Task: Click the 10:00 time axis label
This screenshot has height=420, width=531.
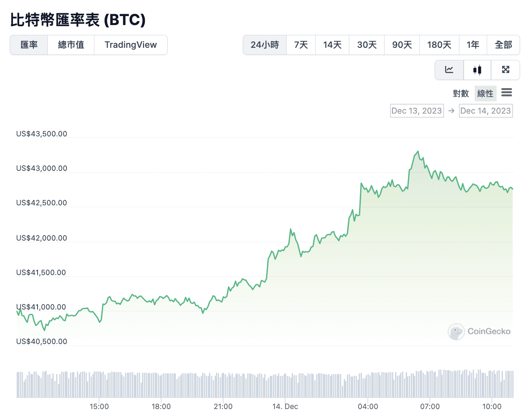Action: 492,407
